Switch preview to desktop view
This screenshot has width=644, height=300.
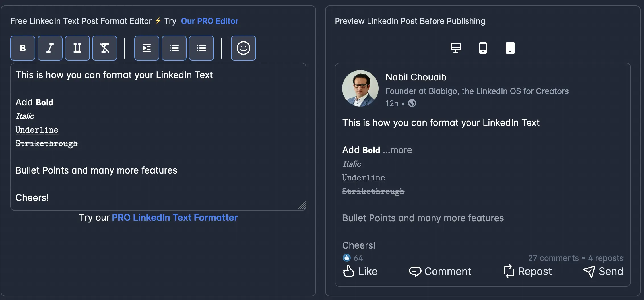click(x=456, y=48)
